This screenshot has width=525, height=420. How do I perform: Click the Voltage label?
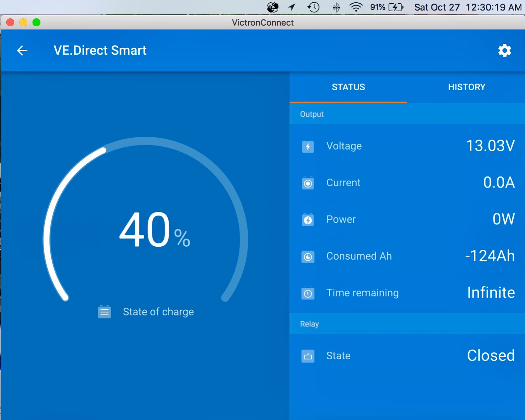click(344, 146)
